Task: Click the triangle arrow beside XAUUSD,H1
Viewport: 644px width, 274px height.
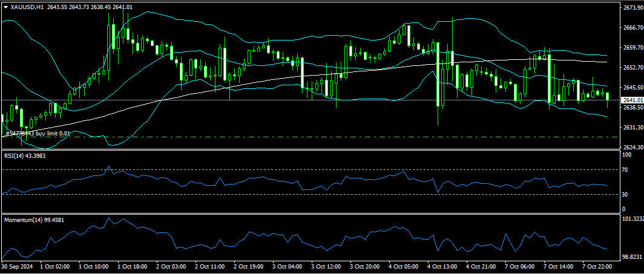Action: pos(5,7)
